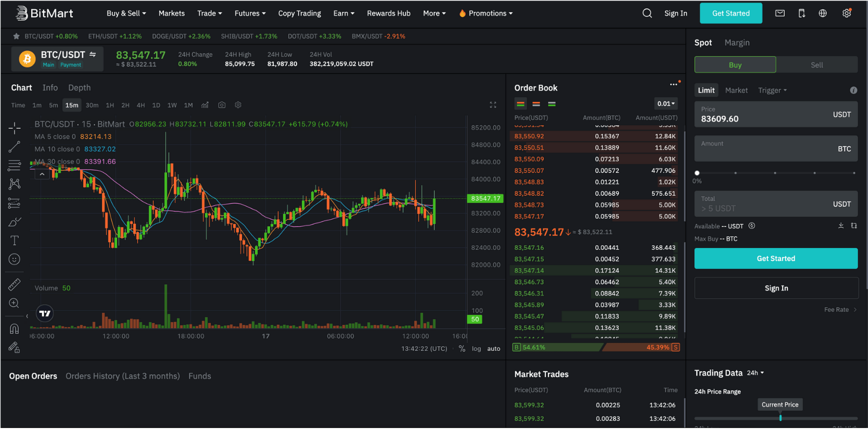Select the brush drawing tool
The width and height of the screenshot is (868, 429).
pyautogui.click(x=15, y=222)
